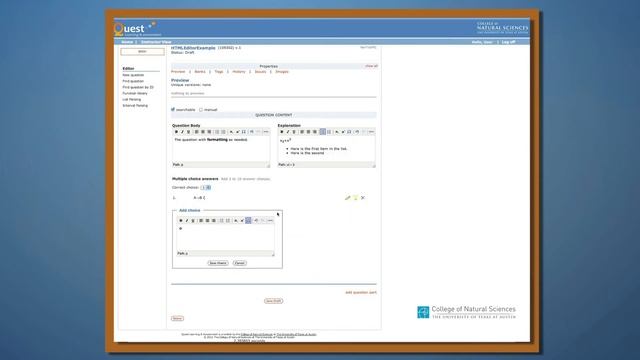The image size is (640, 360).
Task: Open Find question in the sidebar
Action: tap(133, 81)
